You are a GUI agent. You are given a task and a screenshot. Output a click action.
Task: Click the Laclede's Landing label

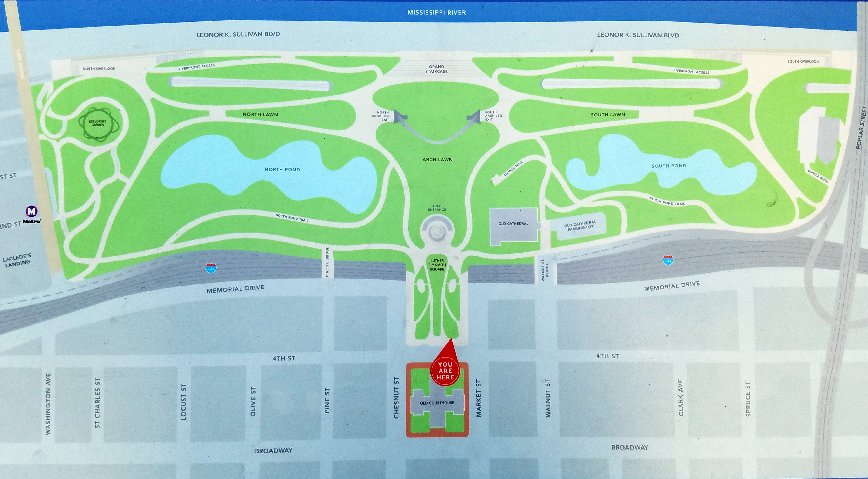(18, 261)
